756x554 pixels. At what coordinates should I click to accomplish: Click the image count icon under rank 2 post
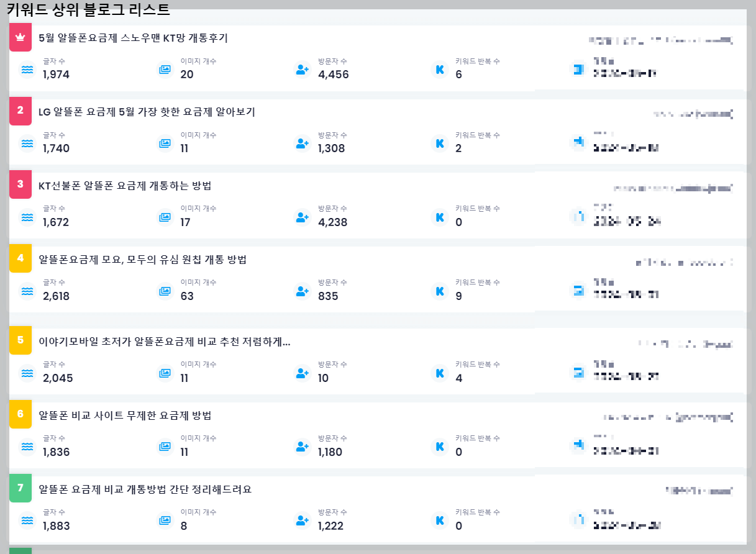(165, 142)
